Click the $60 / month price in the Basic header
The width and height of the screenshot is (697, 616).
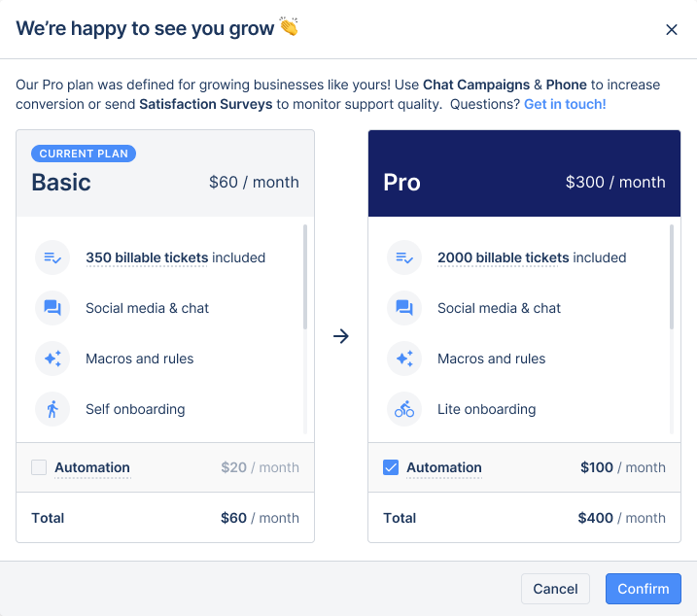point(254,183)
